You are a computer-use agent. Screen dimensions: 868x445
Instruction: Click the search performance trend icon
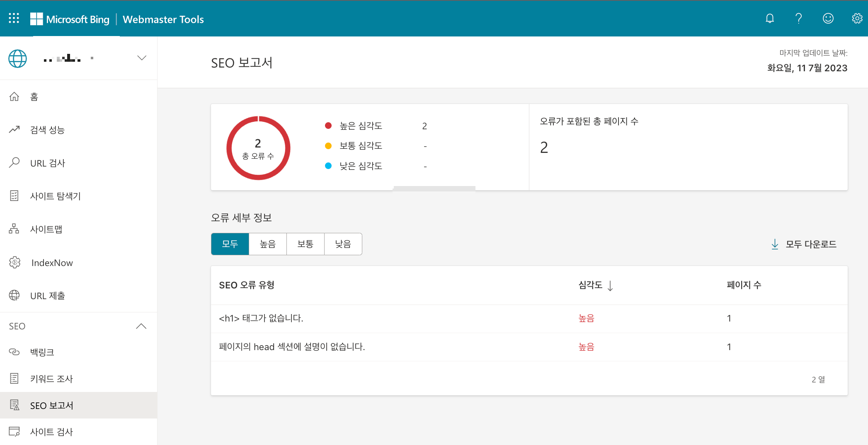pos(14,129)
